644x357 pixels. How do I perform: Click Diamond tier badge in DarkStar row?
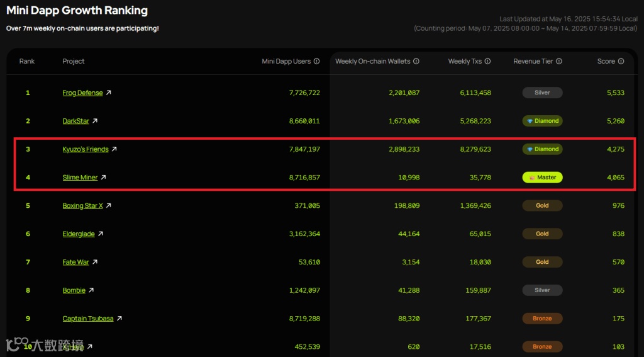[542, 121]
